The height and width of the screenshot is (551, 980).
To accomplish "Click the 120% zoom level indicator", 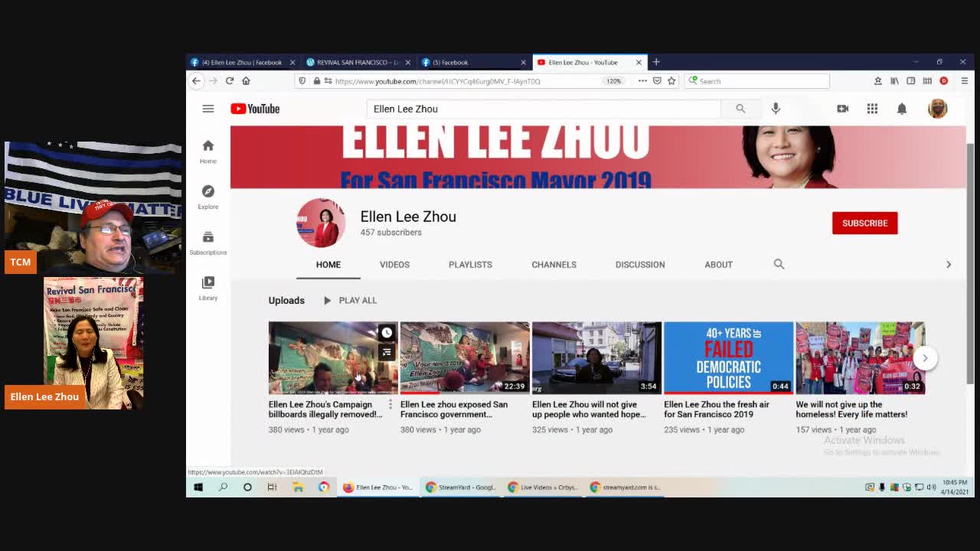I will (613, 81).
